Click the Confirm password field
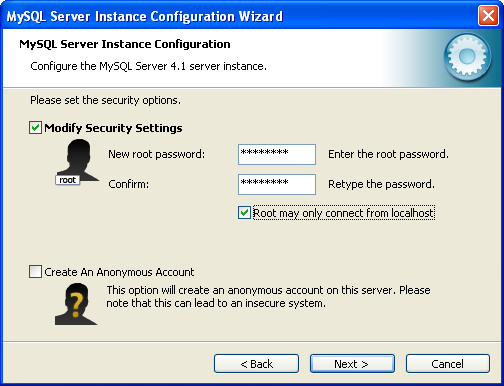 [277, 184]
